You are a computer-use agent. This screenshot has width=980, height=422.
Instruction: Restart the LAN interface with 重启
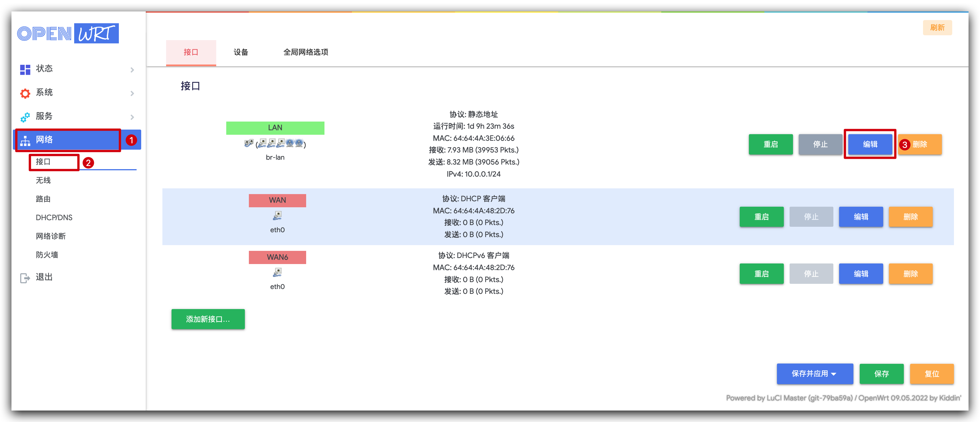(x=771, y=144)
